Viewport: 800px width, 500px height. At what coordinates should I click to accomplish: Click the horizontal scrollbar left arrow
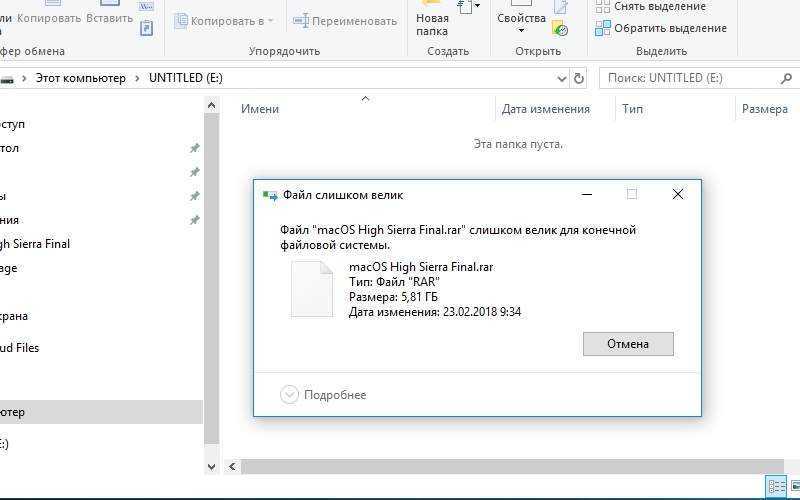point(232,466)
